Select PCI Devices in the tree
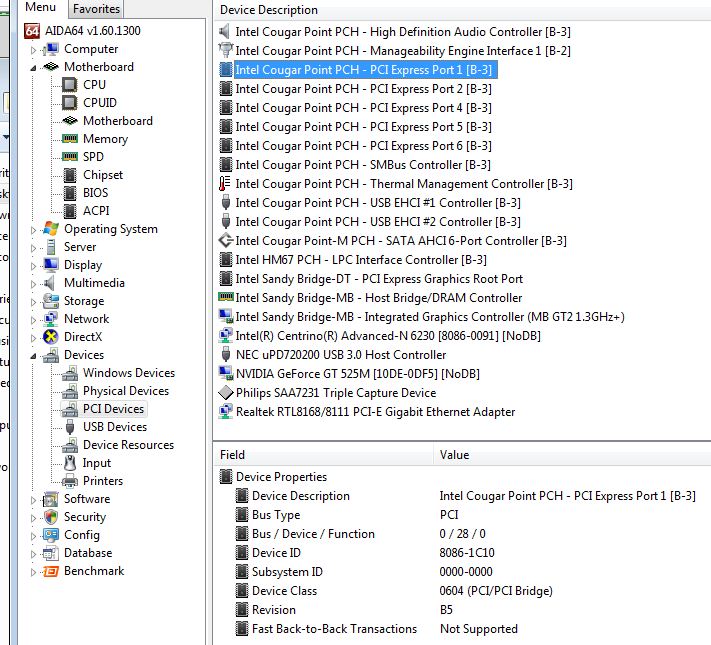 [113, 409]
